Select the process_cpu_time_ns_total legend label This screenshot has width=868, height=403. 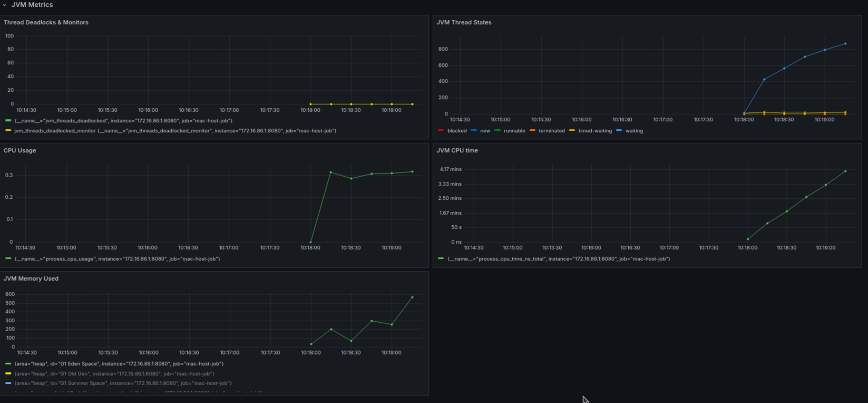(x=559, y=259)
